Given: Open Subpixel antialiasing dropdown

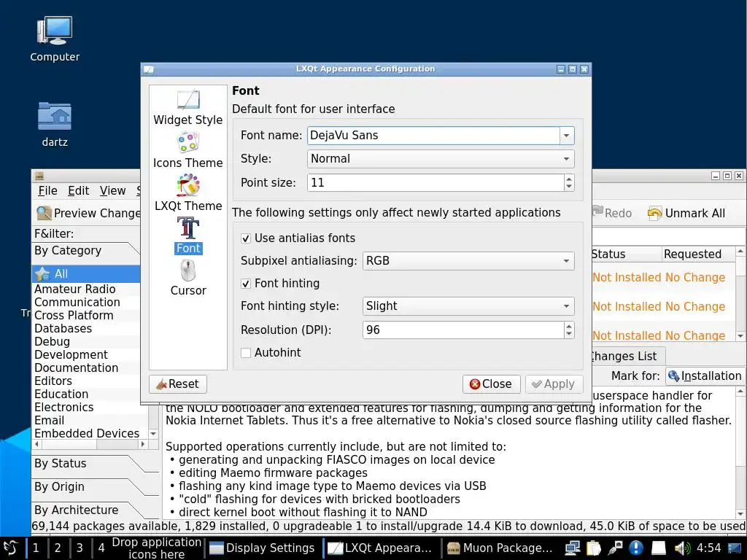Looking at the screenshot, I should click(x=468, y=261).
